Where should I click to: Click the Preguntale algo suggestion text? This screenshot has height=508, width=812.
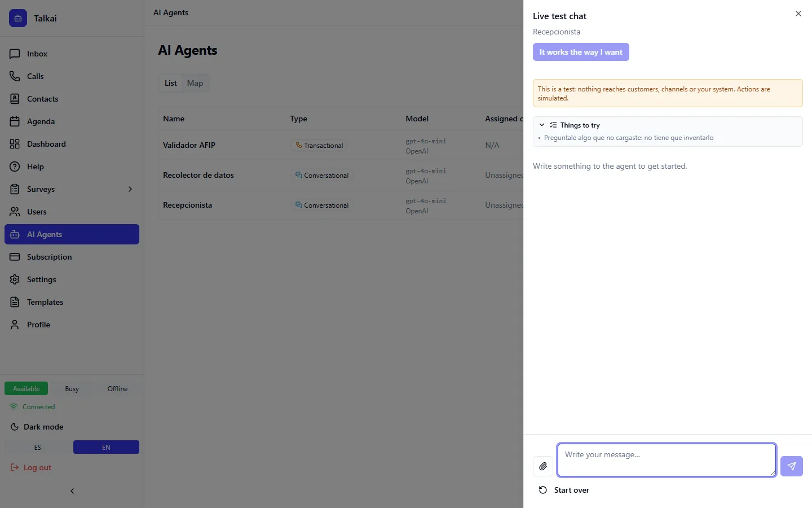pos(629,138)
